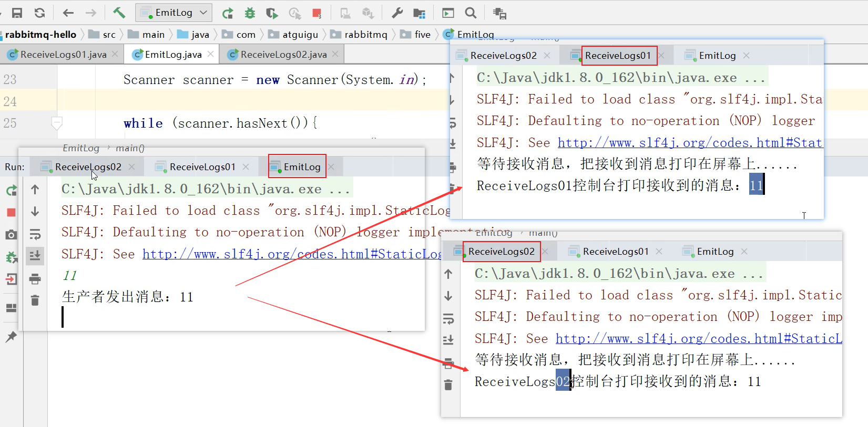Close the ReceiveLogs01.java editor tab
This screenshot has height=427, width=868.
(x=115, y=54)
